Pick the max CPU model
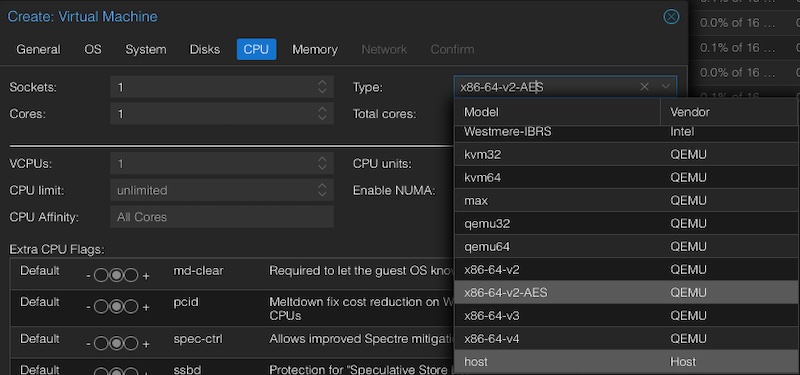 pyautogui.click(x=627, y=201)
